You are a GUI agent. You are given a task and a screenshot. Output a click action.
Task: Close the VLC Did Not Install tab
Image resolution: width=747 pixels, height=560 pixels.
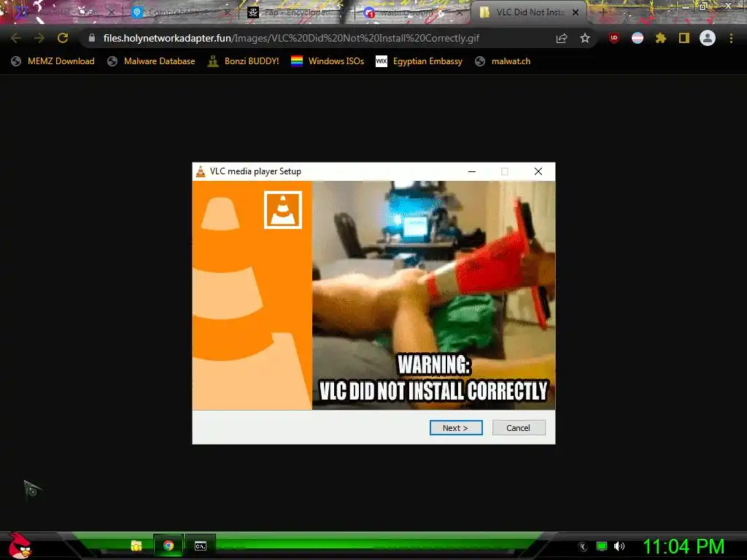(576, 12)
